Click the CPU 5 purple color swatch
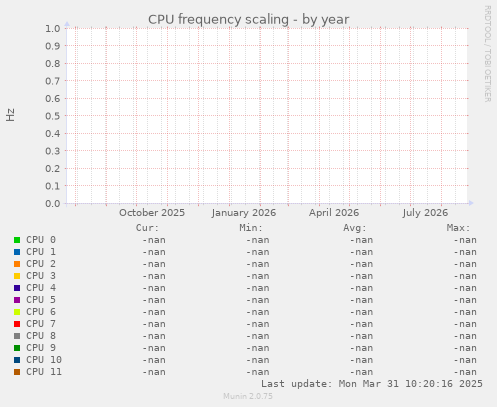 17,300
